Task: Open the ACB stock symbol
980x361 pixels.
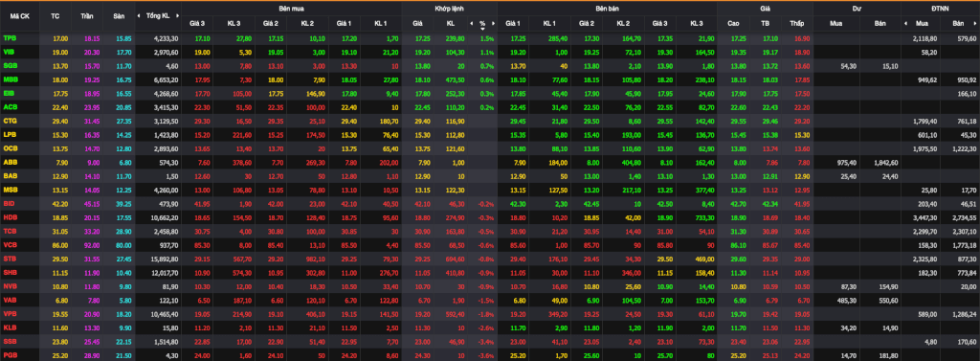Action: click(10, 107)
